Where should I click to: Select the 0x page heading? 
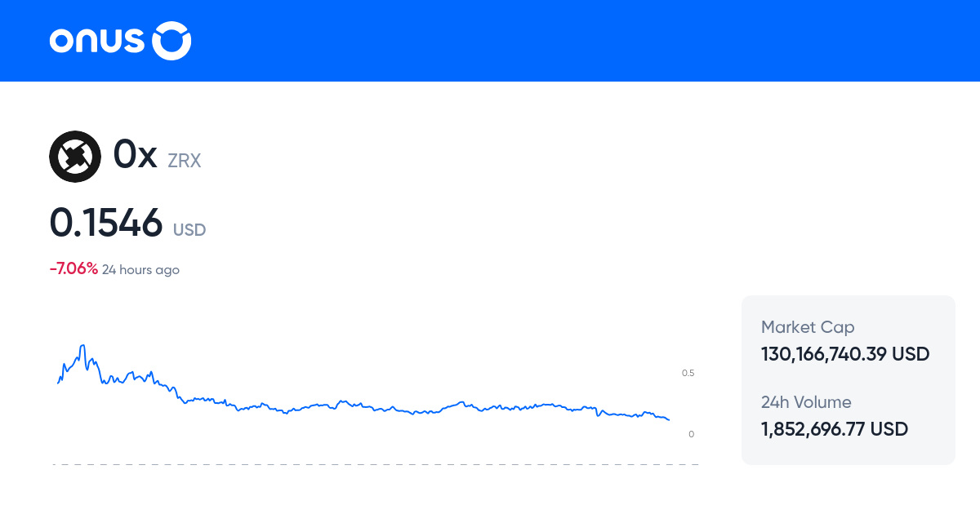[134, 154]
